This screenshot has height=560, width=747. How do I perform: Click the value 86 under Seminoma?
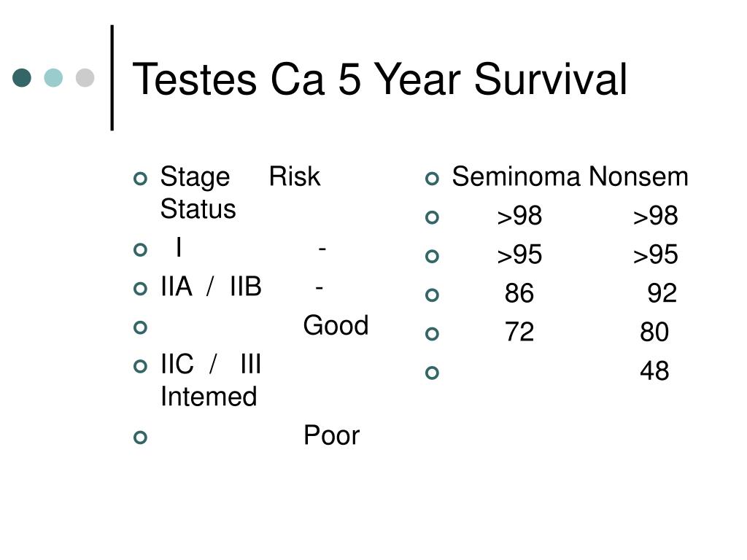[x=519, y=293]
